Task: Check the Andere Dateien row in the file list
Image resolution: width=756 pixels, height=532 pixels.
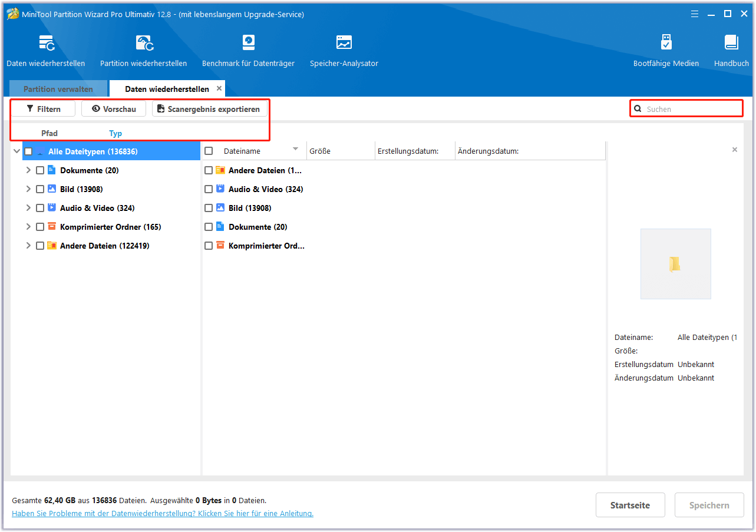Action: (x=209, y=170)
